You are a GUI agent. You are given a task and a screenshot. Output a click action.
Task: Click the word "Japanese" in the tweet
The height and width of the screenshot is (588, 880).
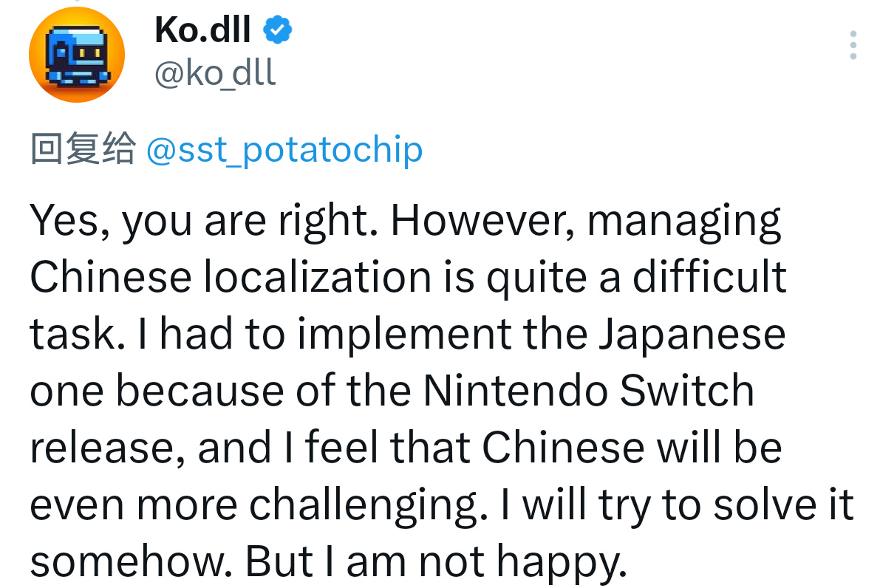coord(692,335)
